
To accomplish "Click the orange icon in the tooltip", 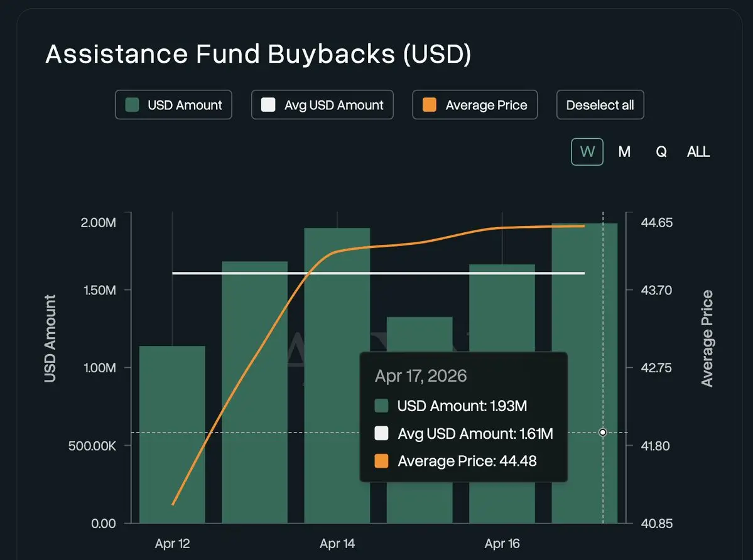I will click(x=381, y=461).
